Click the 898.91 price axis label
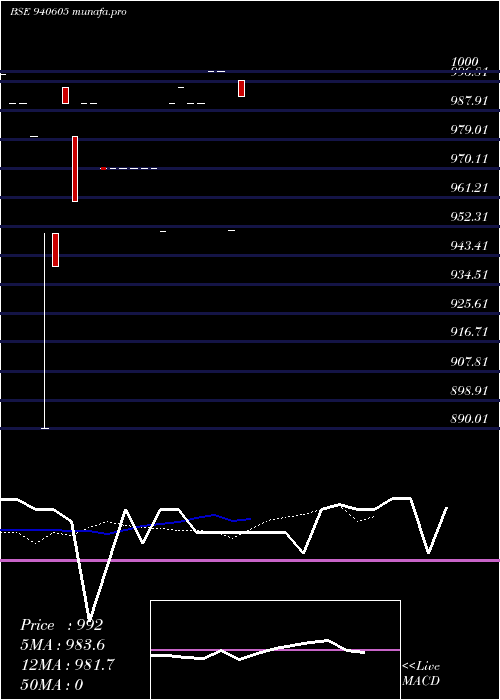 [469, 391]
